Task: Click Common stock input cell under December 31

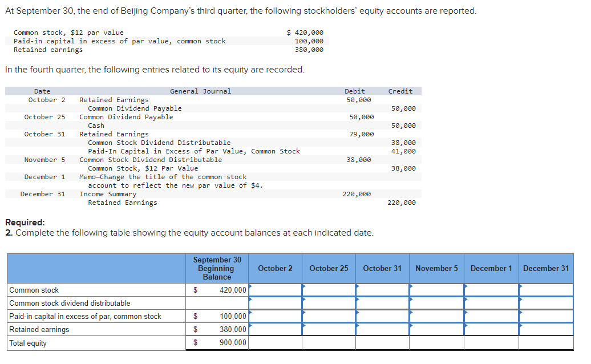Action: pyautogui.click(x=546, y=290)
